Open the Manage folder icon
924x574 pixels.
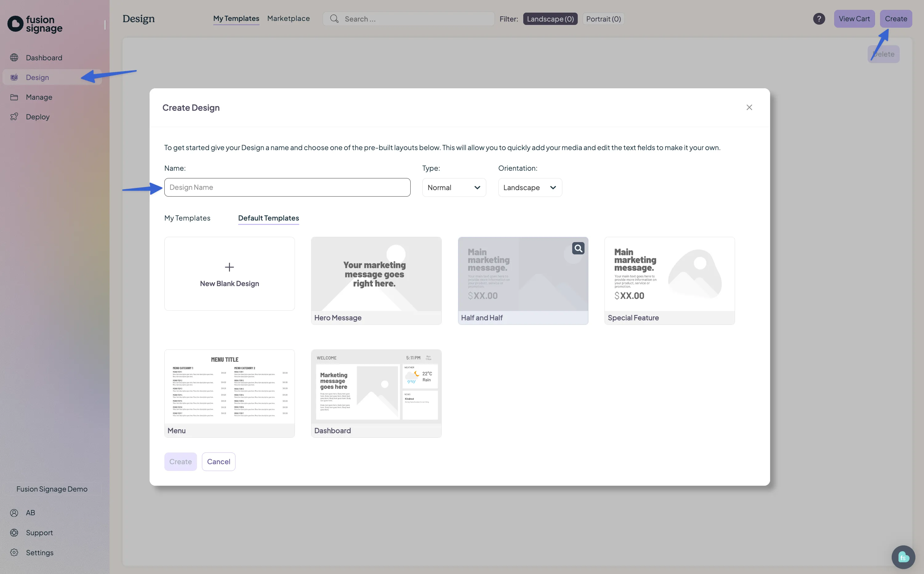click(14, 97)
